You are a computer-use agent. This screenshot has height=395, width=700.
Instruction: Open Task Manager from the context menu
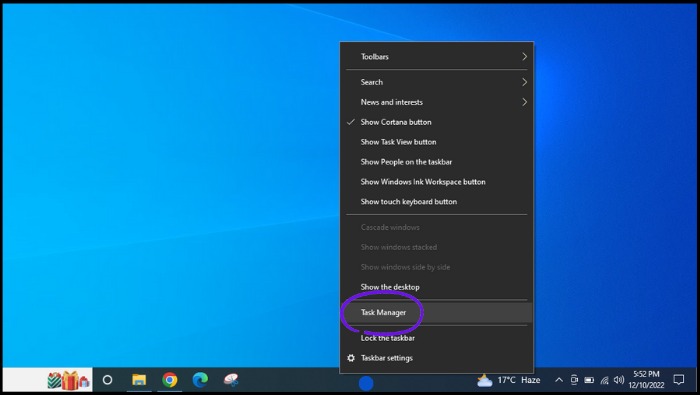coord(437,312)
